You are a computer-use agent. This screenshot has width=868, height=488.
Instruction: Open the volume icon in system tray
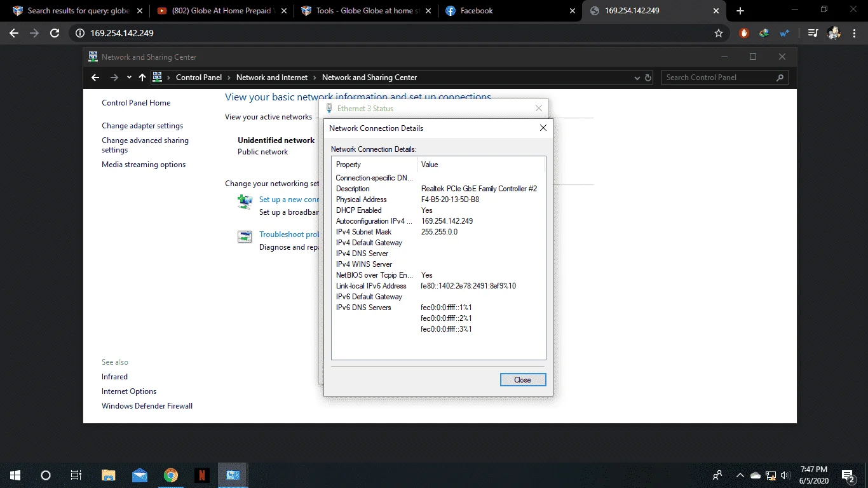coord(785,475)
